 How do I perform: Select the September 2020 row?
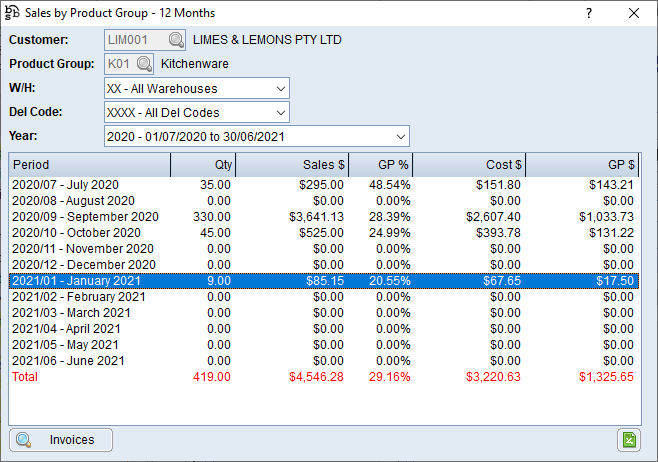85,217
